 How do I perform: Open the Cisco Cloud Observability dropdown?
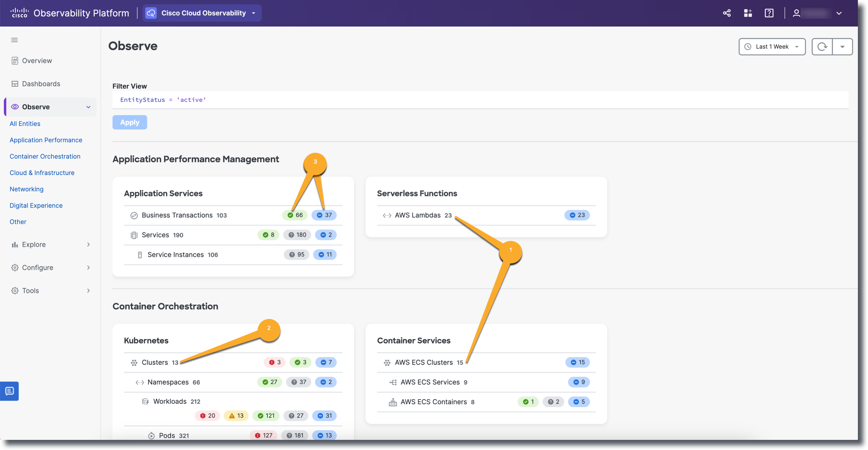coord(202,13)
